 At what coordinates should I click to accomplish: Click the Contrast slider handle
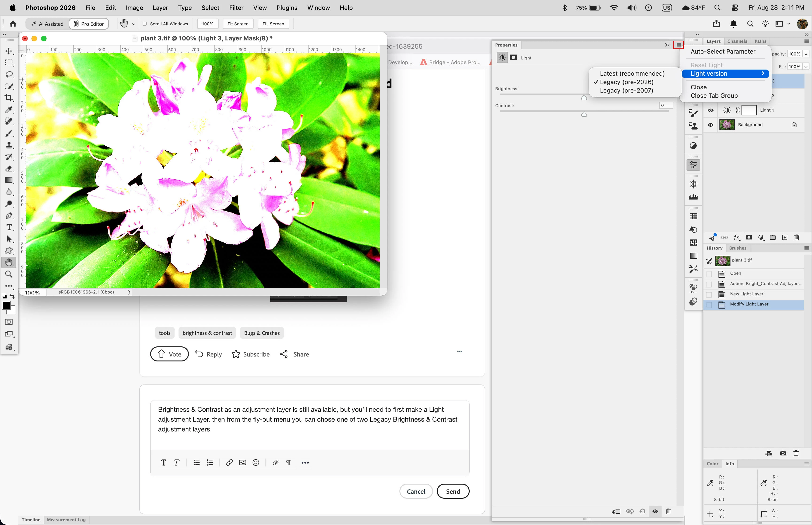pyautogui.click(x=584, y=114)
